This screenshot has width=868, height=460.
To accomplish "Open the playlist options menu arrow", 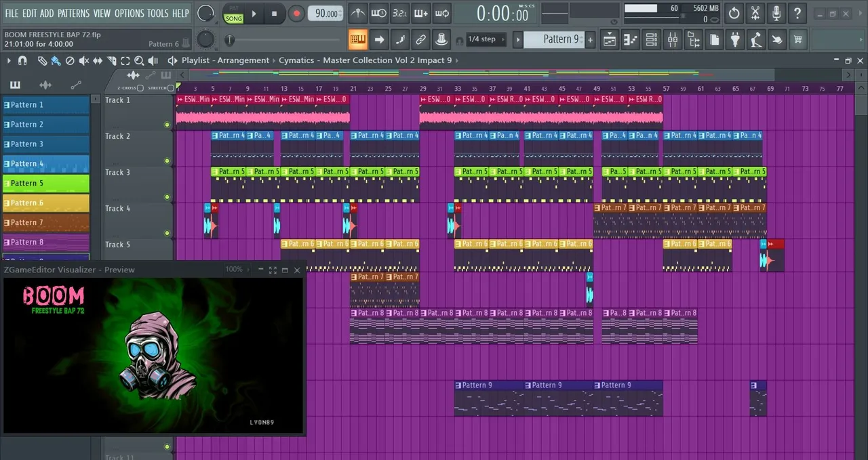I will tap(9, 60).
